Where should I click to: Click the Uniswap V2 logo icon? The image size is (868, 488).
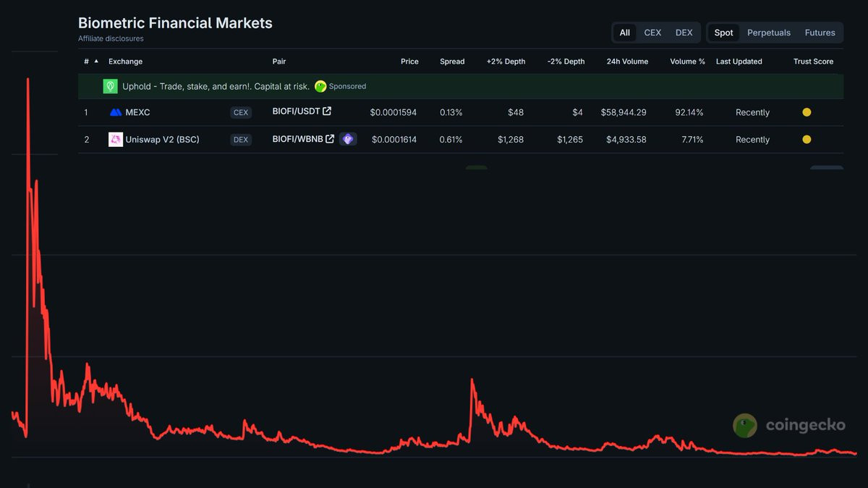[116, 140]
